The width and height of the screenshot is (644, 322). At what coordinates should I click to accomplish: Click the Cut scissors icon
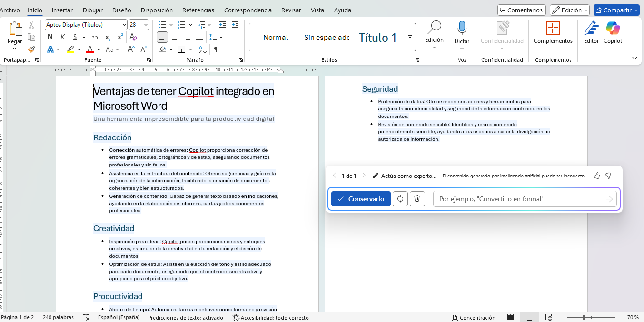point(31,25)
